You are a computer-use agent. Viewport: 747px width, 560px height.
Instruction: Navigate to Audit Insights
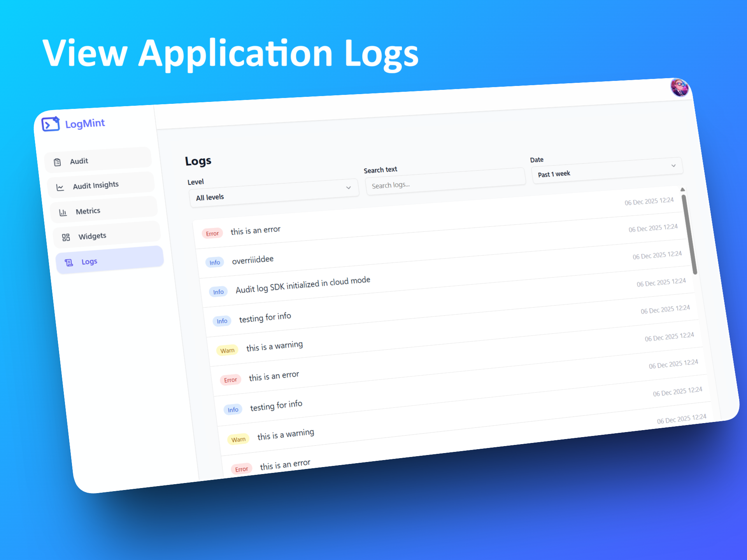pos(95,185)
